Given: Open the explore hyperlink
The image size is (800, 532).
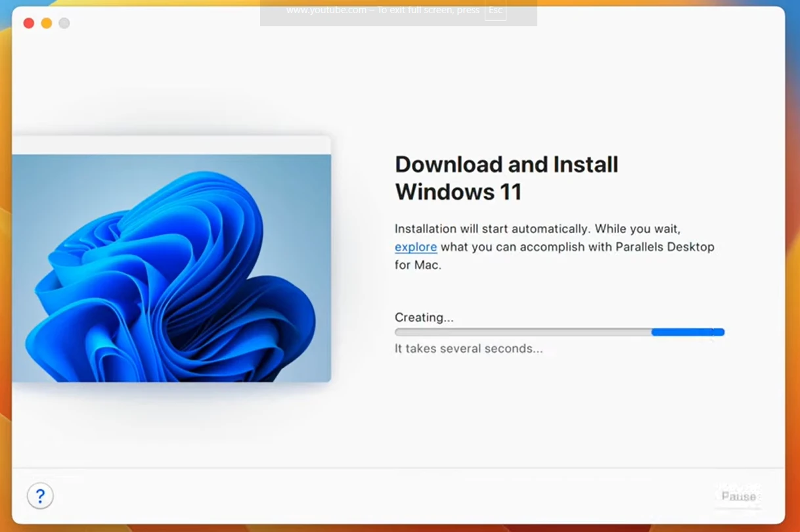Looking at the screenshot, I should 415,247.
